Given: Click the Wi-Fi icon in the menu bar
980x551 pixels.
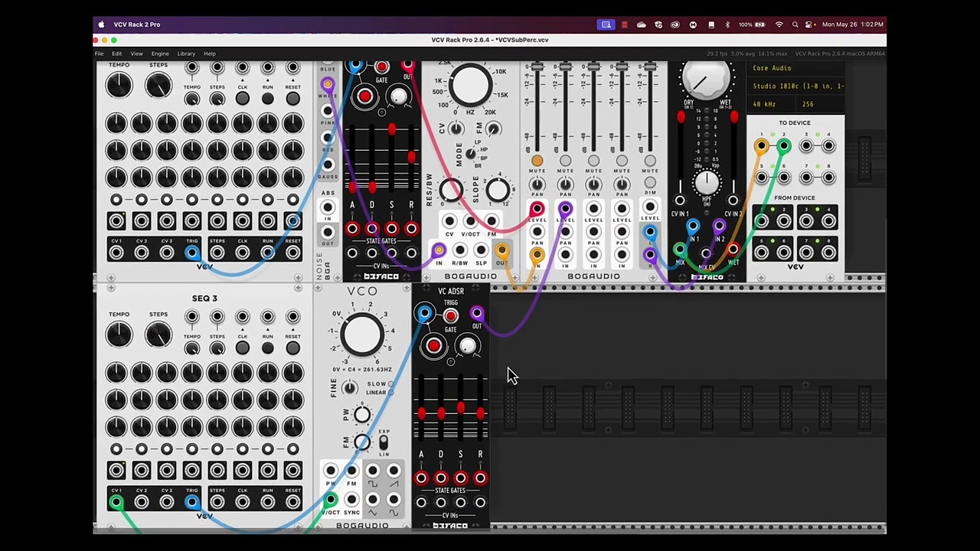Looking at the screenshot, I should tap(779, 24).
